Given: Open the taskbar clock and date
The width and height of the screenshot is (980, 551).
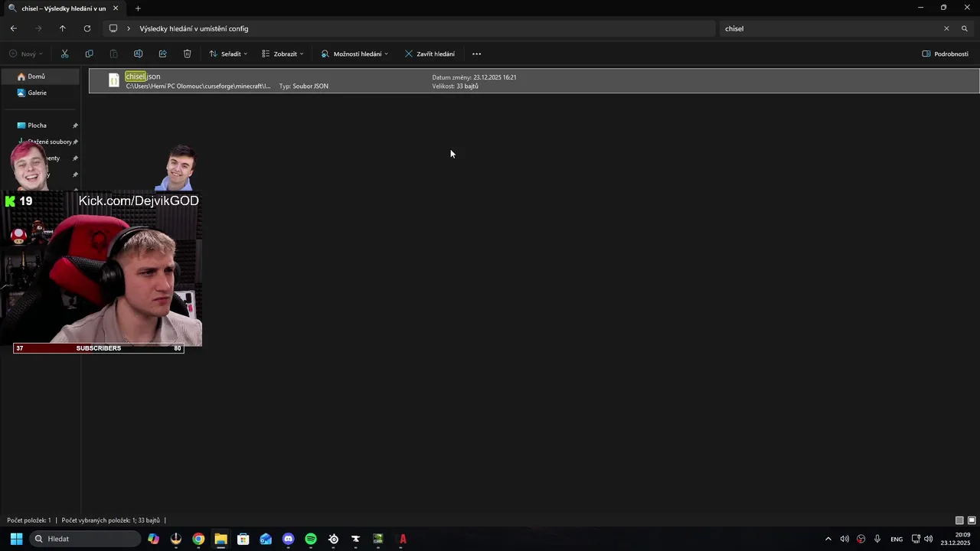Looking at the screenshot, I should tap(956, 539).
